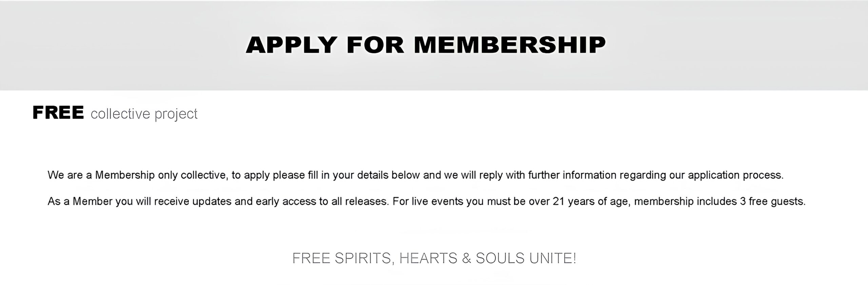Click the APPLY FOR MEMBERSHIP page heading
Viewport: 868px width, 285px height.
[x=426, y=45]
